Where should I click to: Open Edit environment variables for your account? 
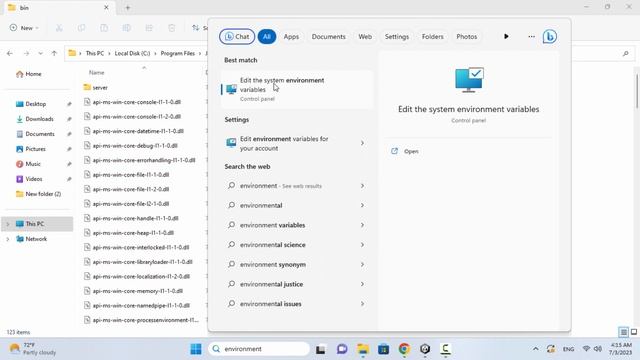(x=290, y=143)
